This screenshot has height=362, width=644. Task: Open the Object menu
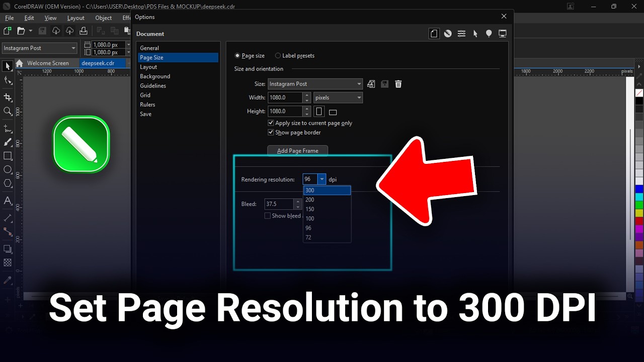coord(104,18)
